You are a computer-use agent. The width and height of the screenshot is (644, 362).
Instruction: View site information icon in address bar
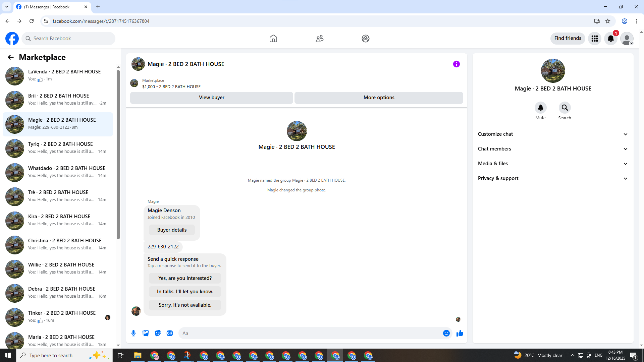(46, 21)
